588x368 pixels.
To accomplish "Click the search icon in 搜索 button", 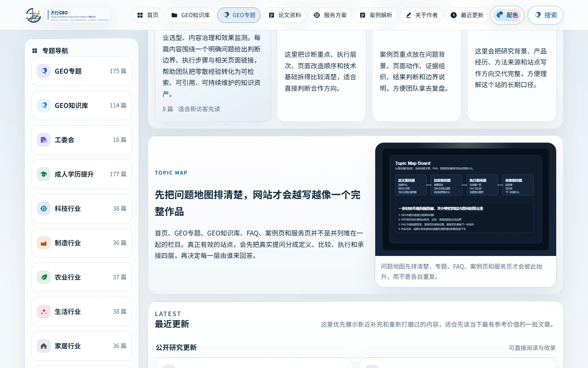I will point(538,15).
